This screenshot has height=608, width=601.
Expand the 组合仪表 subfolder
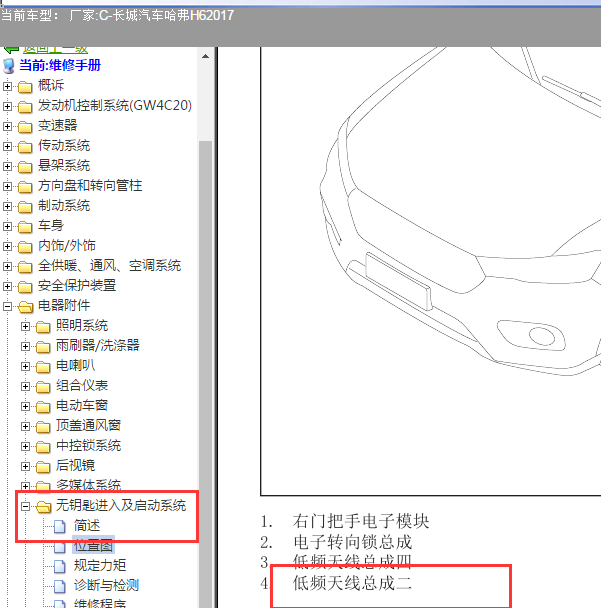pyautogui.click(x=25, y=387)
